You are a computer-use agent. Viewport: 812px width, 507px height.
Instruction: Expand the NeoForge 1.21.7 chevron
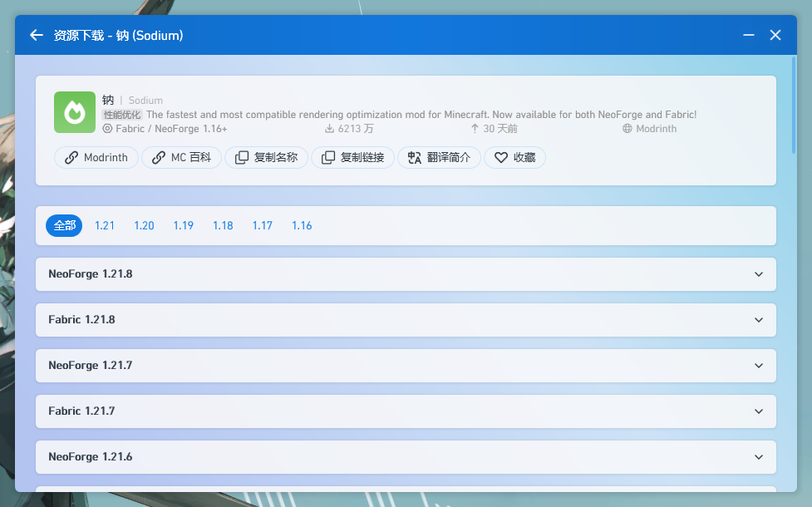point(759,366)
